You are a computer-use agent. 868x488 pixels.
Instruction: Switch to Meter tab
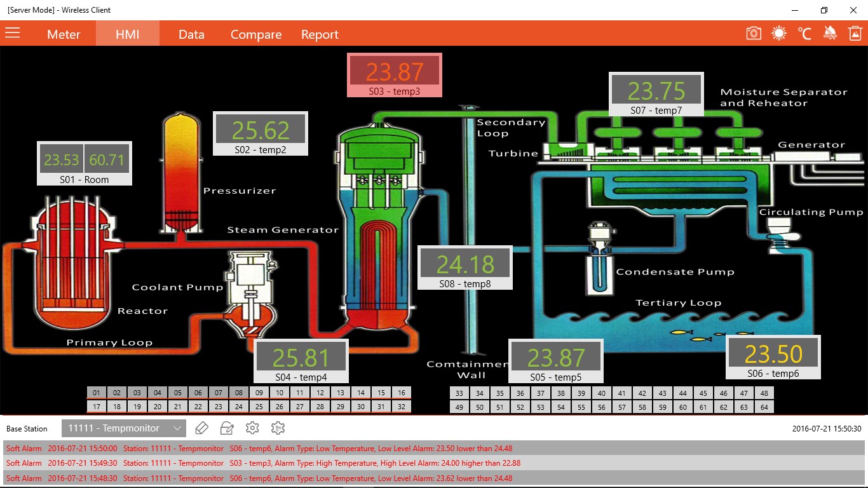pos(64,34)
